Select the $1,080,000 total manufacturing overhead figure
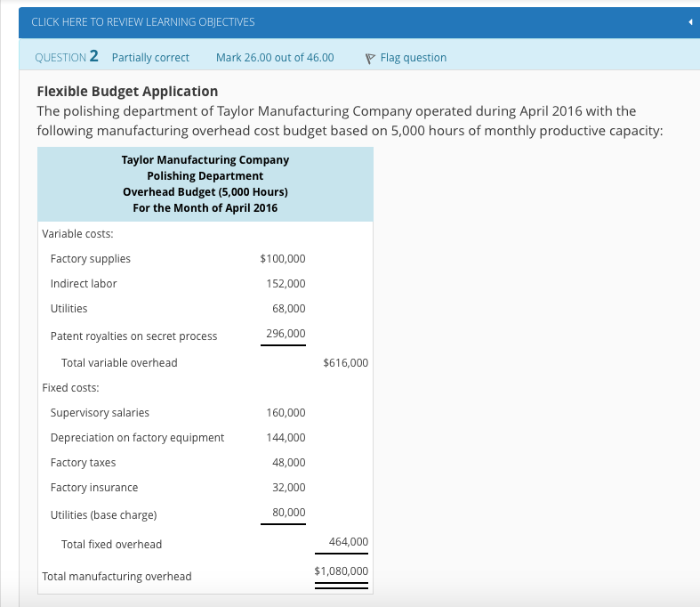Image resolution: width=700 pixels, height=607 pixels. [x=341, y=571]
